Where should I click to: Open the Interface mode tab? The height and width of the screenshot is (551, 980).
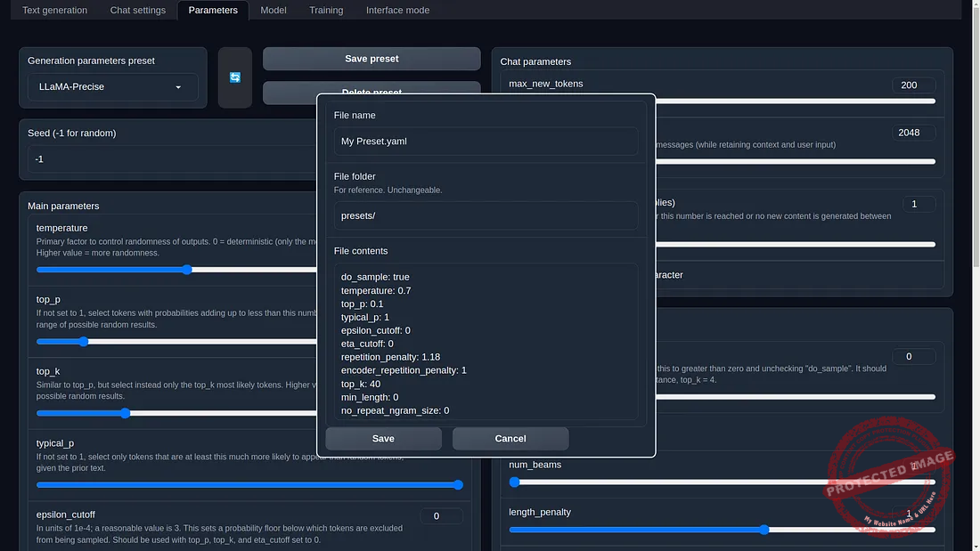tap(397, 11)
